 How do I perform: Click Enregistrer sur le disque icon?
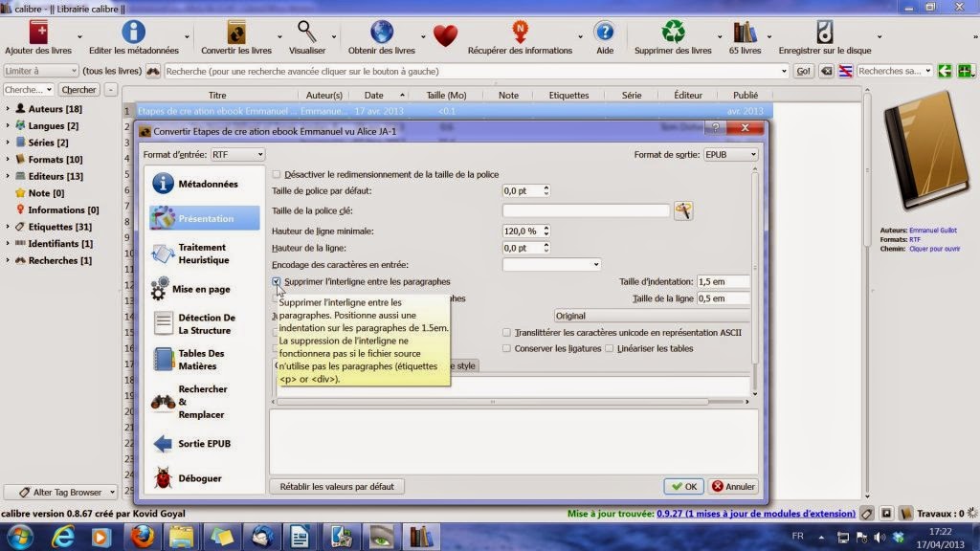coord(824,33)
